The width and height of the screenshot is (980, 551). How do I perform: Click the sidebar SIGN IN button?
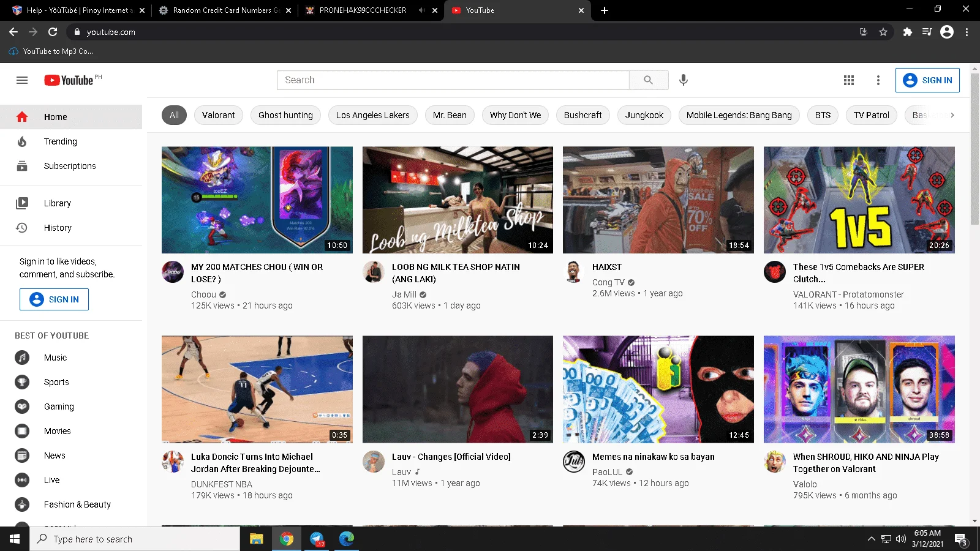click(x=54, y=299)
